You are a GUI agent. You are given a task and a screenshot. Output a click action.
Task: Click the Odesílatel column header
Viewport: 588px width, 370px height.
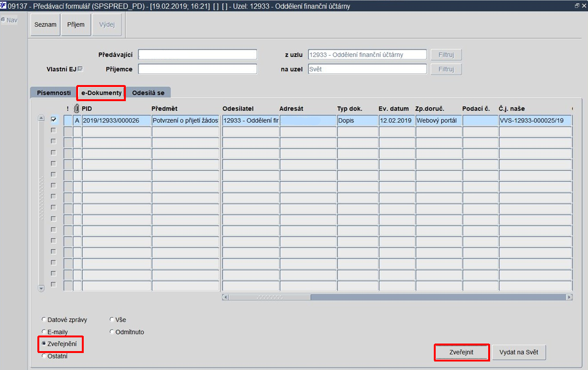pyautogui.click(x=238, y=109)
